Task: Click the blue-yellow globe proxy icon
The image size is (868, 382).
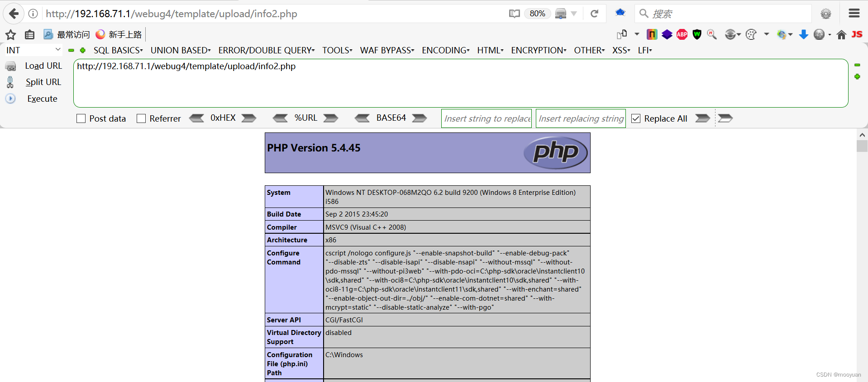Action: point(782,34)
